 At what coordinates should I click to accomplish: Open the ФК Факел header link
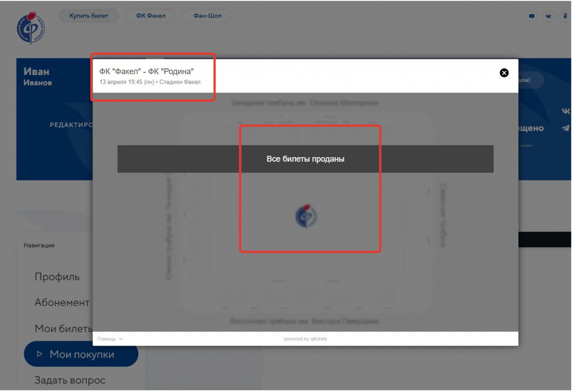point(150,16)
